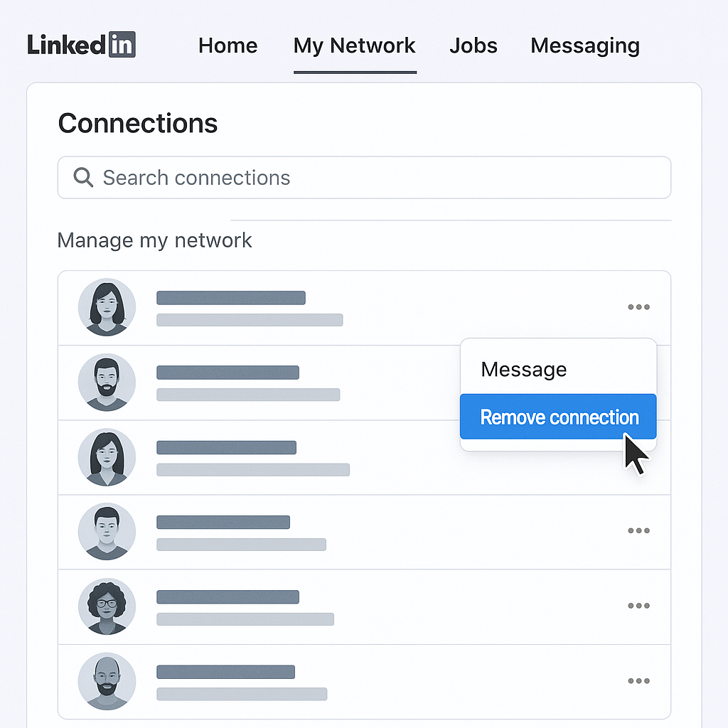Image resolution: width=728 pixels, height=728 pixels.
Task: Switch to the My Network tab
Action: 354,46
